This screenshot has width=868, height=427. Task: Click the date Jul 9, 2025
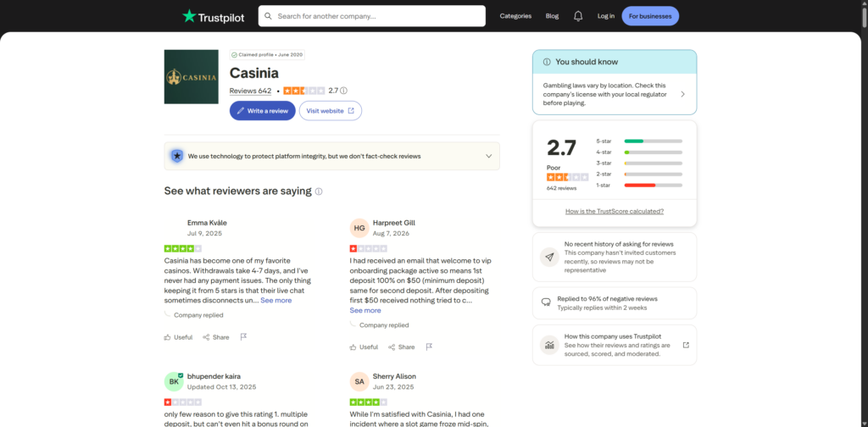point(204,234)
